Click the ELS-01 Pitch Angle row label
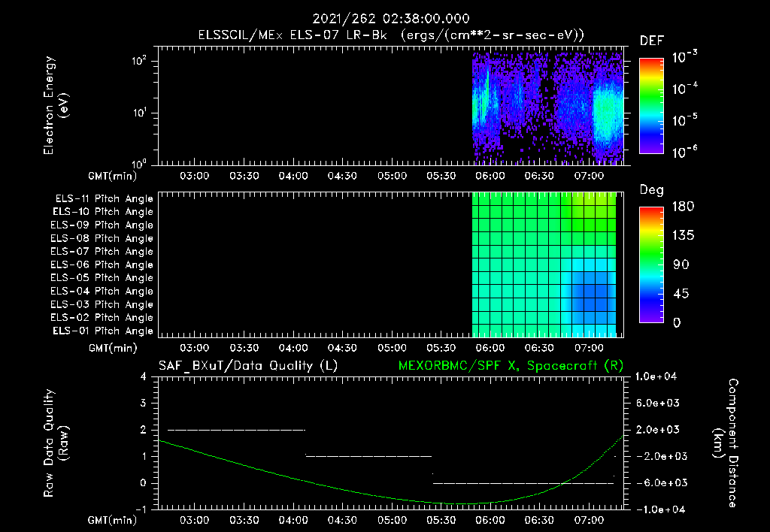Image resolution: width=770 pixels, height=532 pixels. coord(103,331)
